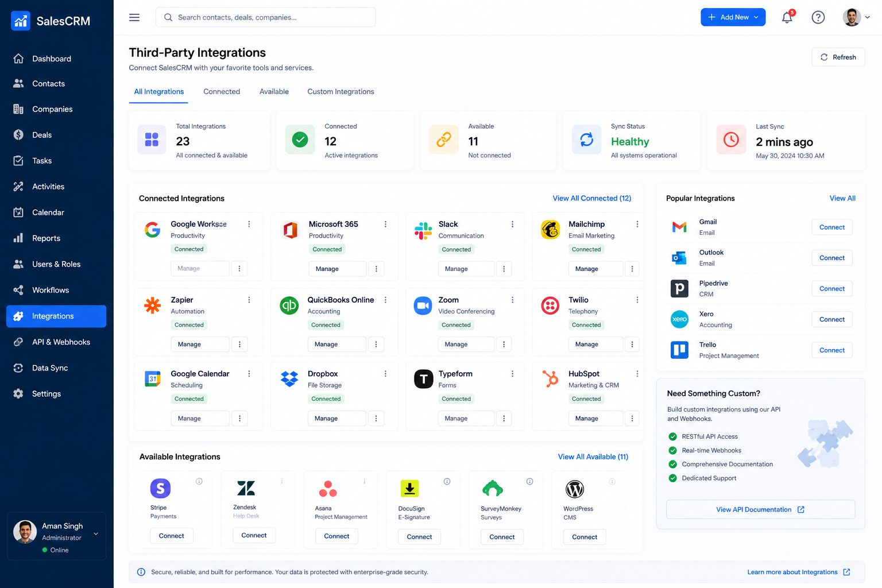The image size is (882, 588).
Task: Manage the Zoom integration
Action: (x=467, y=345)
